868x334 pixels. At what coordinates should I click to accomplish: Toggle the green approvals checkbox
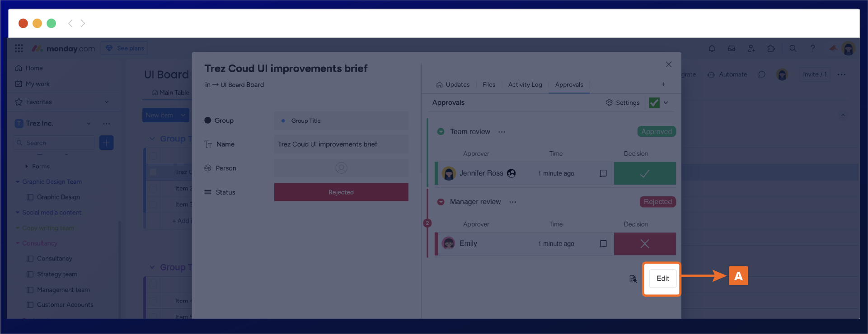[654, 103]
